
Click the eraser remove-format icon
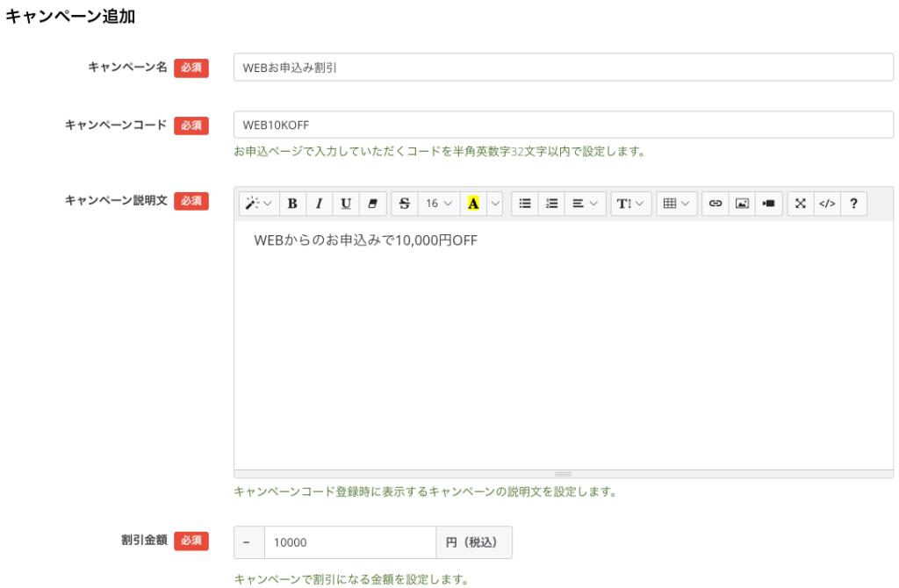372,204
